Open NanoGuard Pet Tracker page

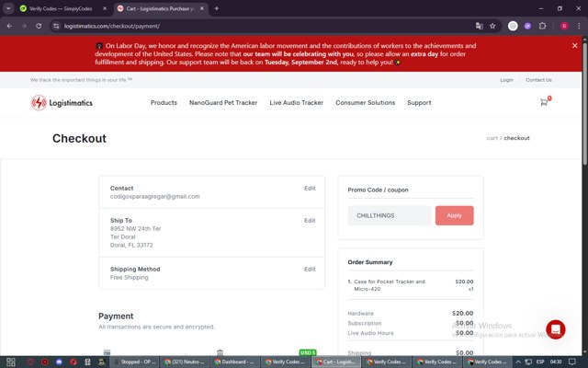point(223,102)
